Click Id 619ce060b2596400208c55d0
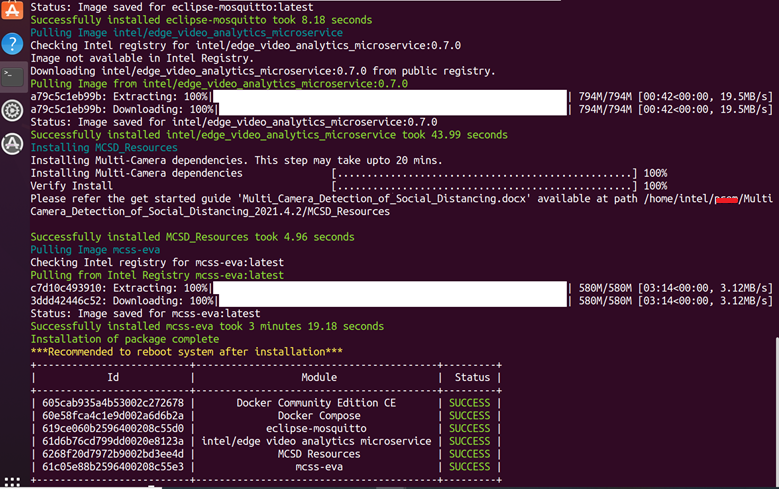Screen dimensions: 779x489 113,428
